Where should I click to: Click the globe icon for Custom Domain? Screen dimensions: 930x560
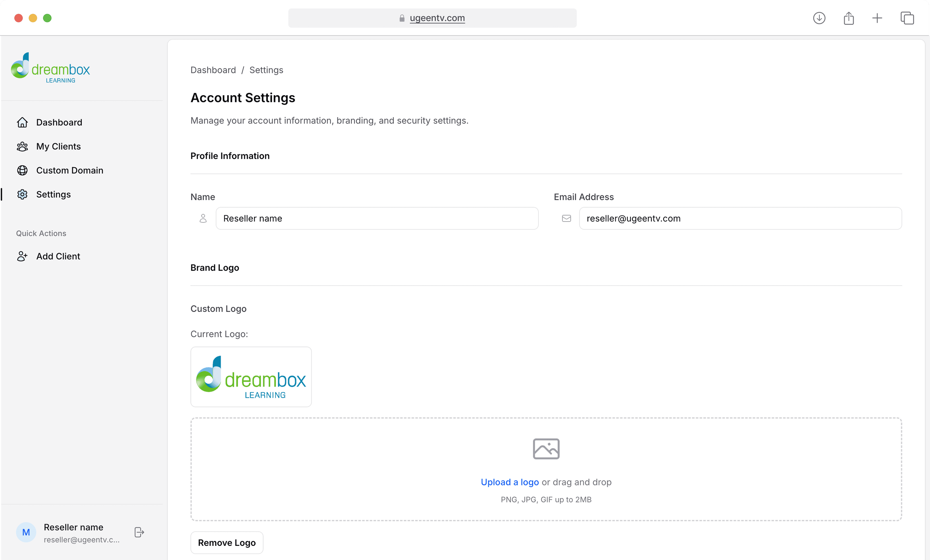coord(22,170)
